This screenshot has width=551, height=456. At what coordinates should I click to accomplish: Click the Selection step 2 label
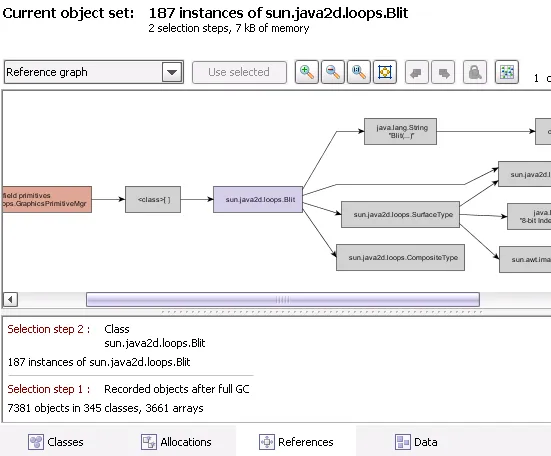pos(49,329)
